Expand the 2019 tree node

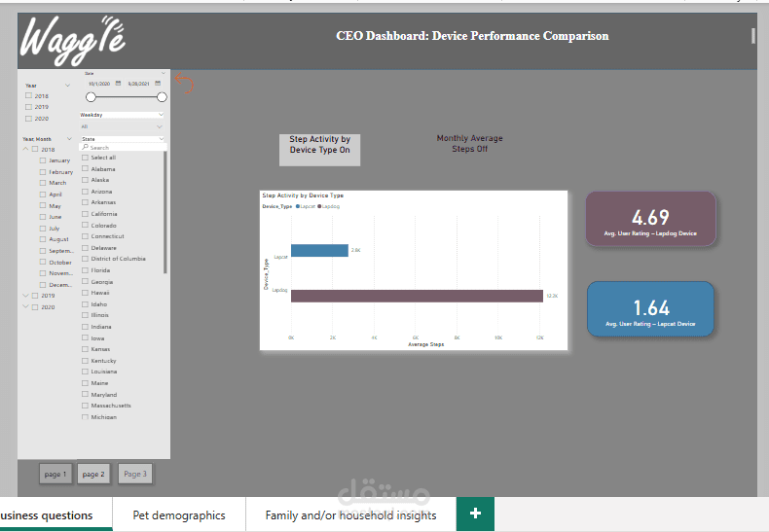25,296
